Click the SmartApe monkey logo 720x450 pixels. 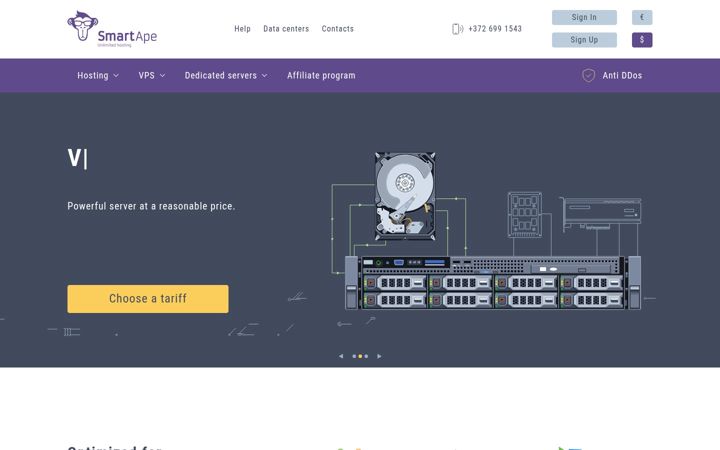point(112,28)
